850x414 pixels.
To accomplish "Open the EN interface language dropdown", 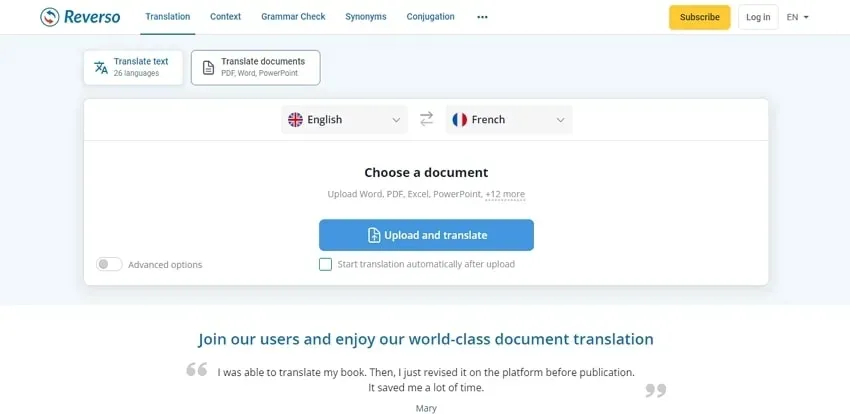I will 798,17.
